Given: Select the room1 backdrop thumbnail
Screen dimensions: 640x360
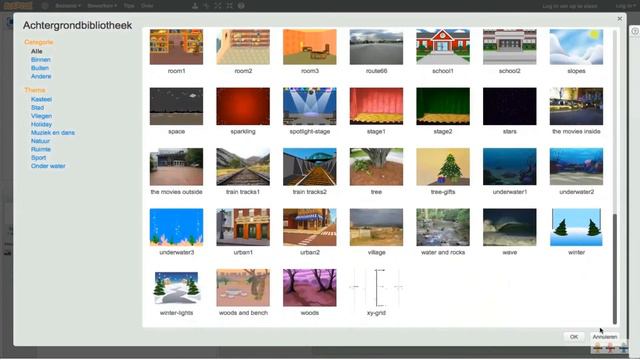Looking at the screenshot, I should pyautogui.click(x=176, y=47).
